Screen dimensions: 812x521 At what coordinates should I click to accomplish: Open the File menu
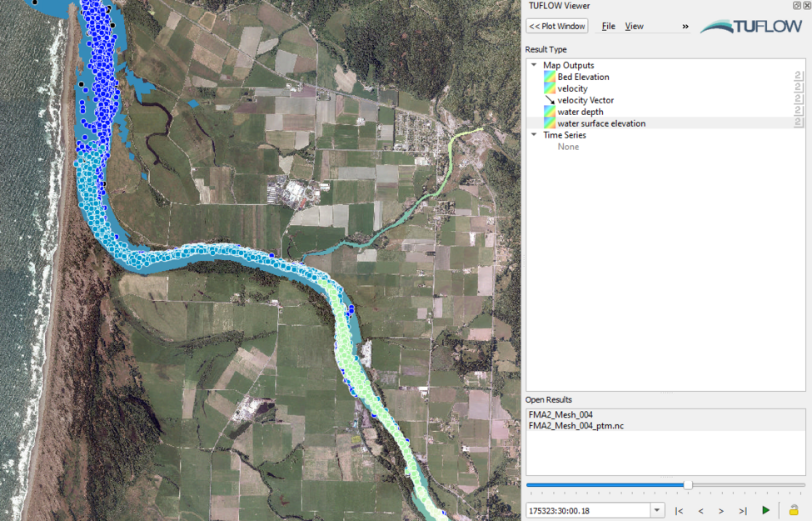point(608,27)
